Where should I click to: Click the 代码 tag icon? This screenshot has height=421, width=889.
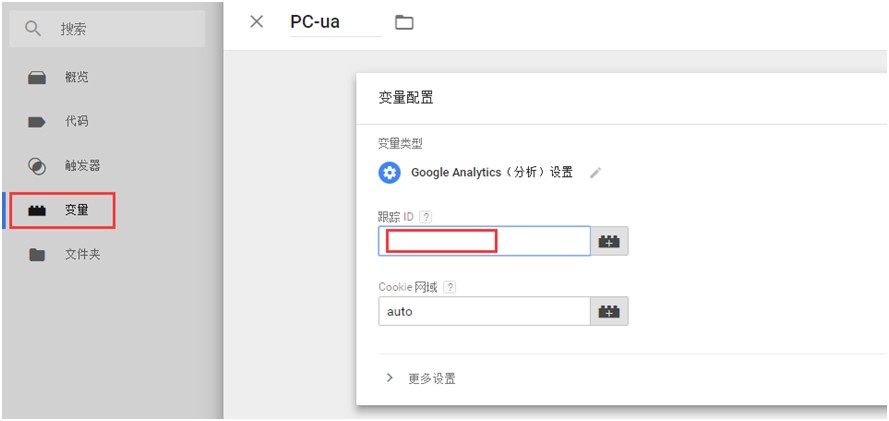37,122
